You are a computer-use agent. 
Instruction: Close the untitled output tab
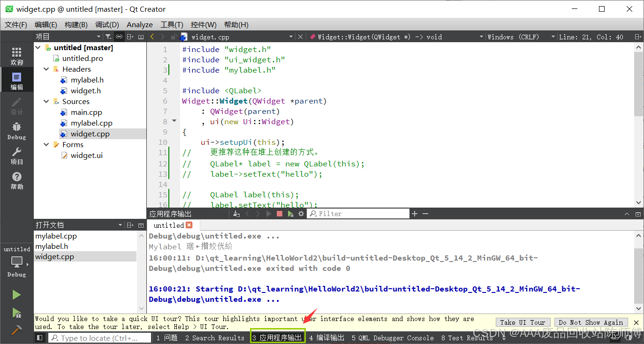pyautogui.click(x=189, y=225)
